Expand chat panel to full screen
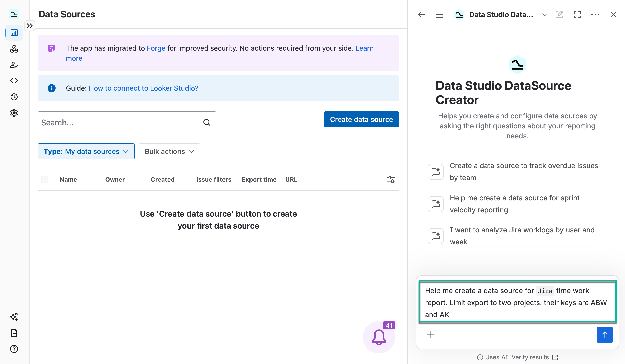The height and width of the screenshot is (364, 625). click(x=577, y=15)
